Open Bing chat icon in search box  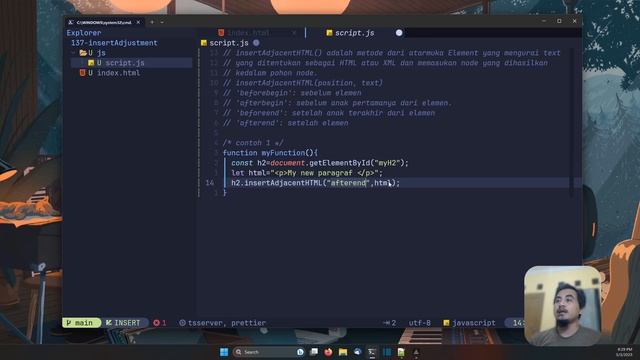tap(300, 352)
